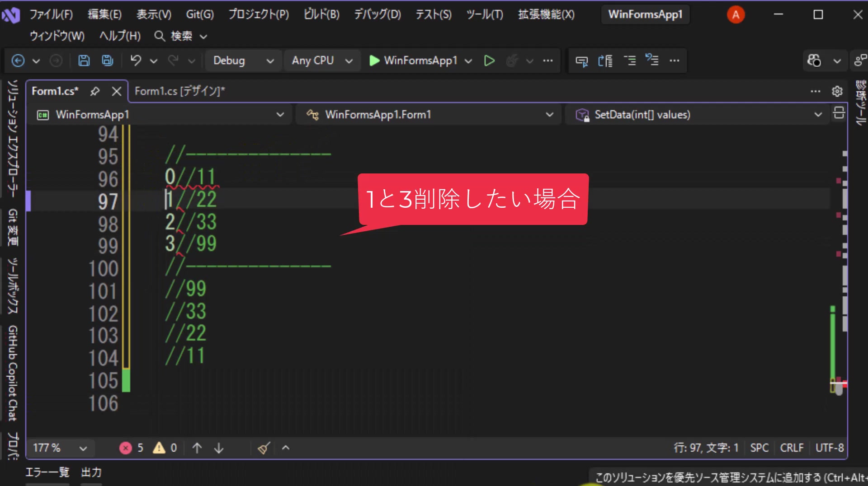Click the warning count indicator showing 0

pyautogui.click(x=165, y=448)
